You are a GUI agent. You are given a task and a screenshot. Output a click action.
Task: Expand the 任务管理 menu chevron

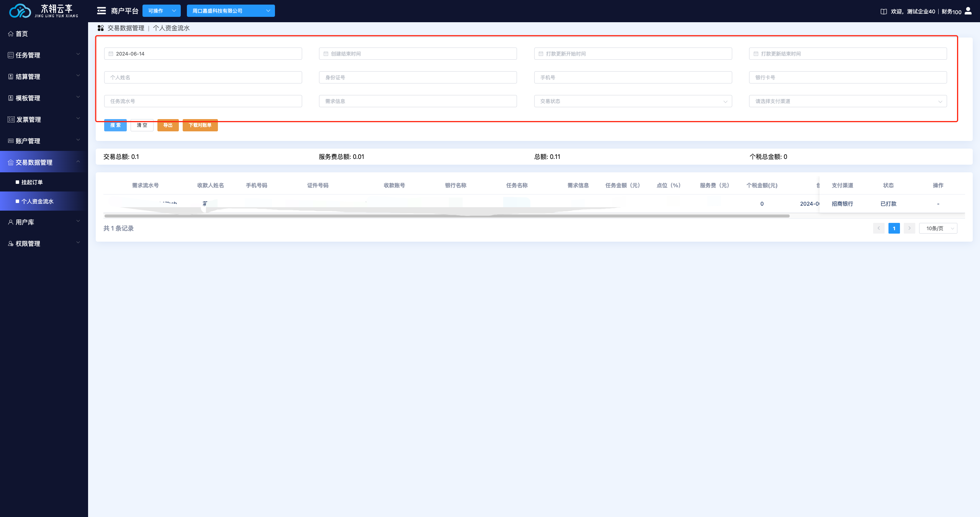pos(78,54)
